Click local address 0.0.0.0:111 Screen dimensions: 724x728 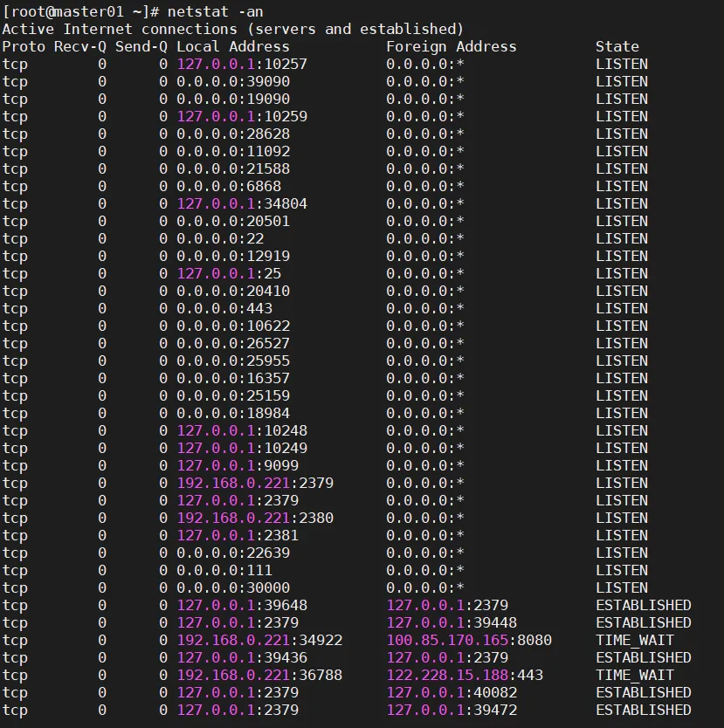[x=224, y=570]
